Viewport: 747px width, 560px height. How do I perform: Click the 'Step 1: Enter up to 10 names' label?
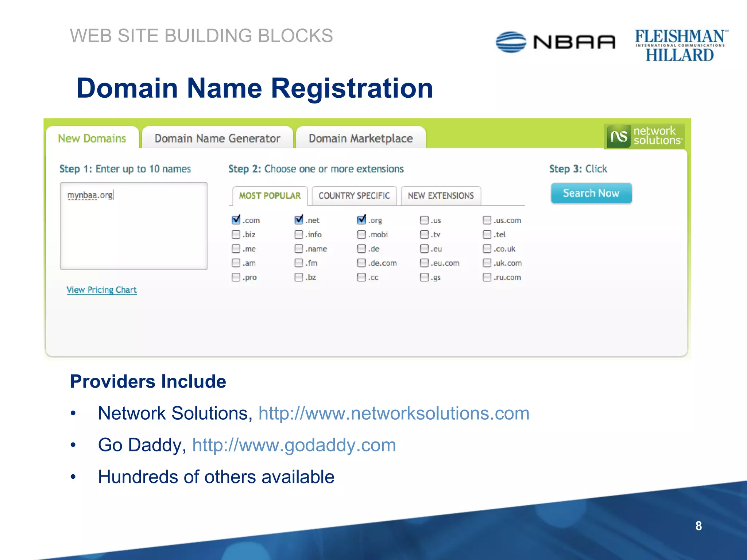(125, 169)
